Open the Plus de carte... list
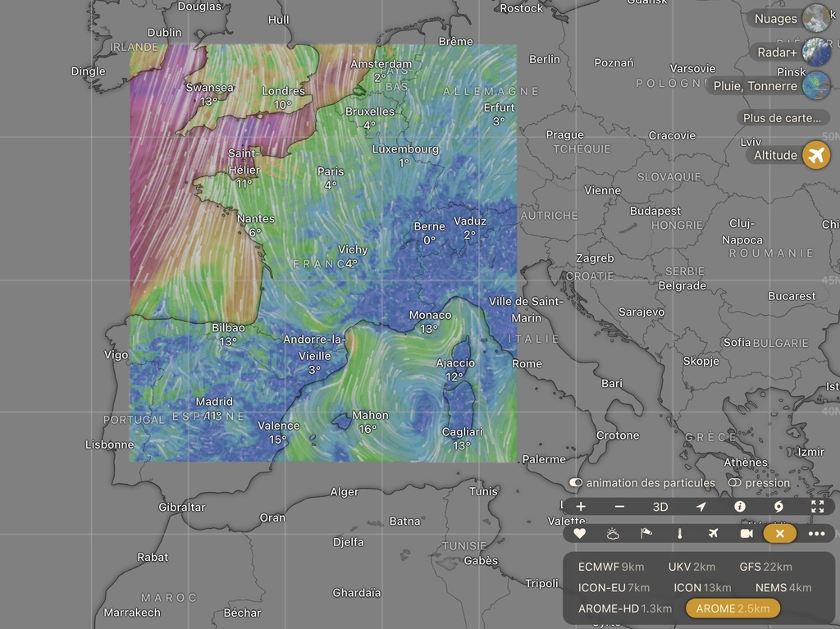Image resolution: width=840 pixels, height=629 pixels. click(782, 118)
